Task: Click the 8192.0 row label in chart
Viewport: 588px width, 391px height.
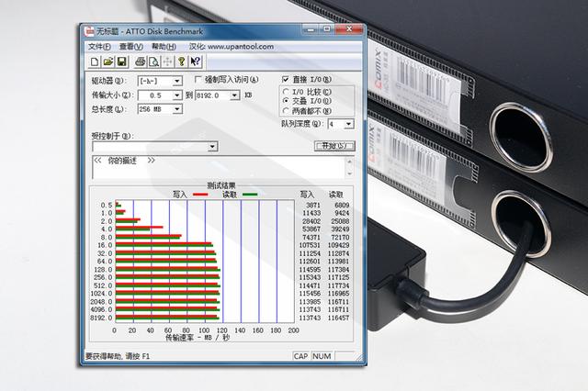Action: pyautogui.click(x=101, y=318)
